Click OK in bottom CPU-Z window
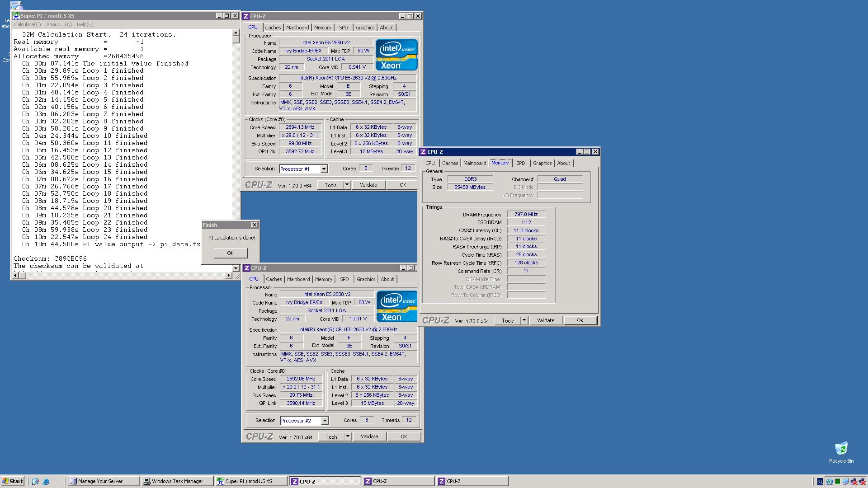868x488 pixels. [x=404, y=436]
